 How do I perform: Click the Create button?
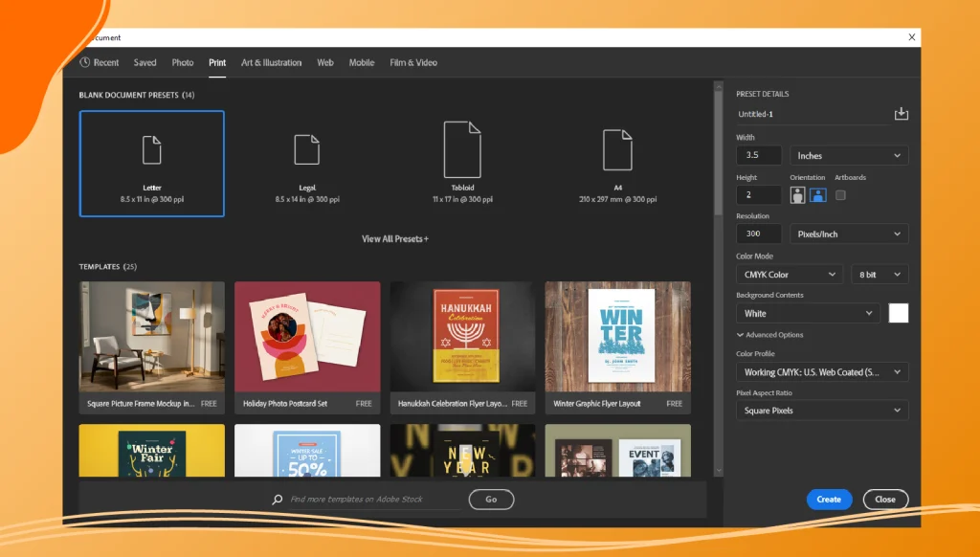(829, 500)
